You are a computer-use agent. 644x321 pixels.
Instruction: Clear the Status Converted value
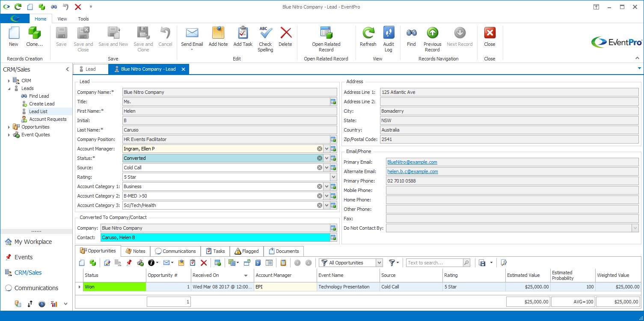[x=320, y=158]
